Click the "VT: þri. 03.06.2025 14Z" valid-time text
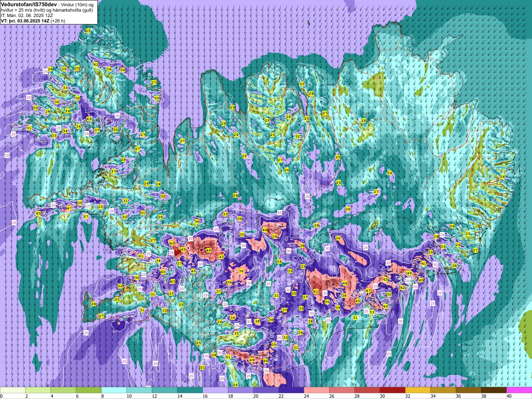 coord(25,20)
